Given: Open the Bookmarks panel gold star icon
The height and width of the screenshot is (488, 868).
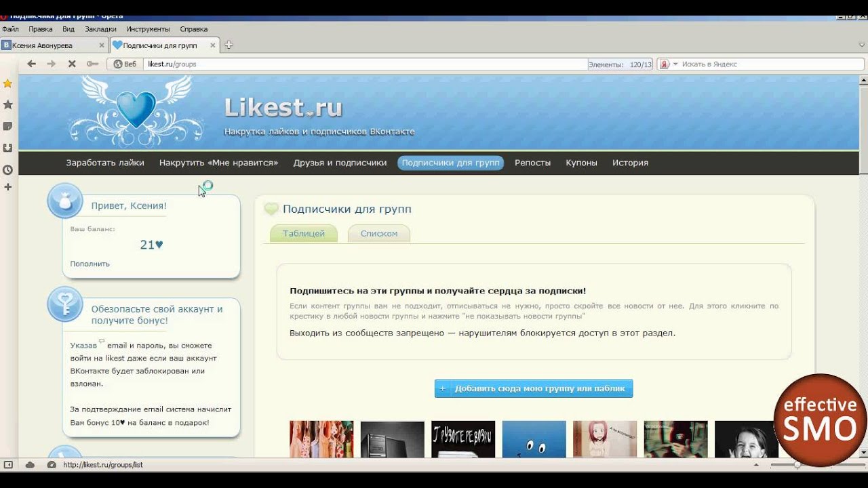Looking at the screenshot, I should (7, 83).
